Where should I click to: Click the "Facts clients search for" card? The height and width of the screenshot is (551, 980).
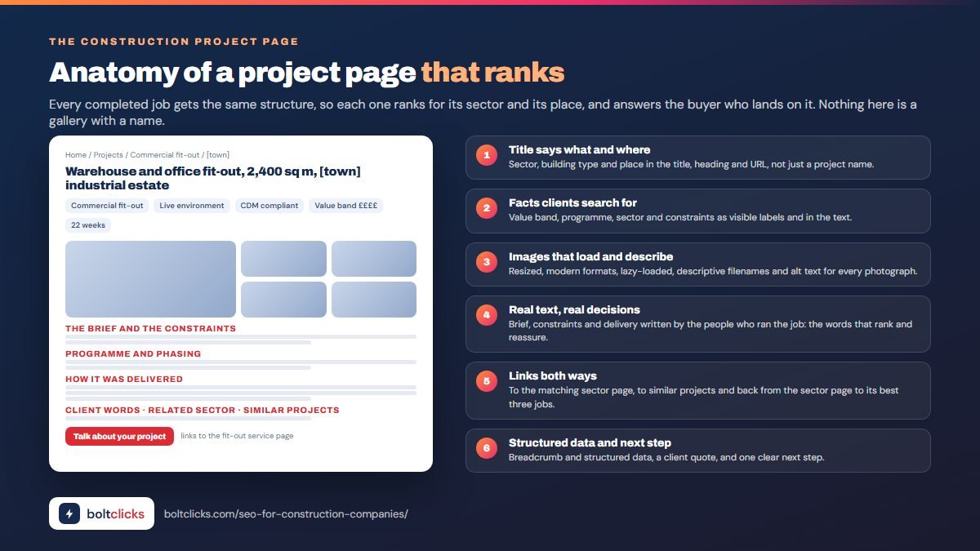pos(697,211)
